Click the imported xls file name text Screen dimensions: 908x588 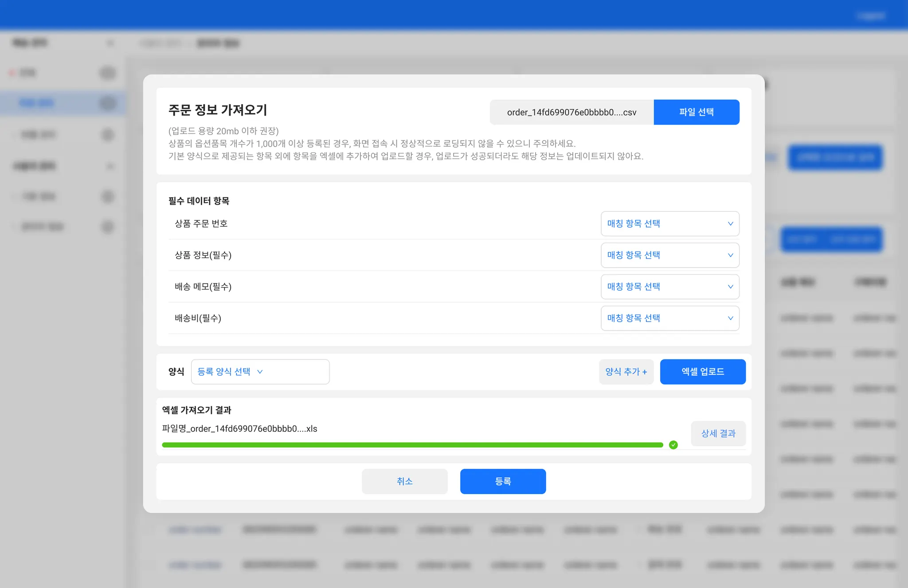tap(239, 428)
